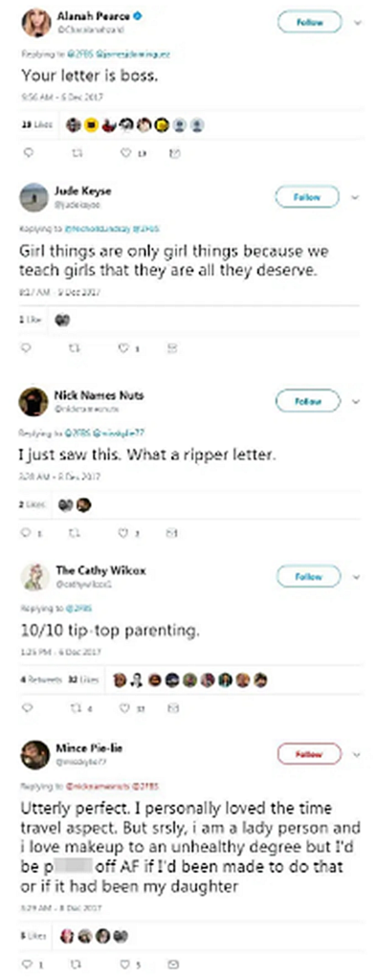
Task: Open dropdown chevron beside Nick Names Nuts Follow
Action: click(x=357, y=401)
